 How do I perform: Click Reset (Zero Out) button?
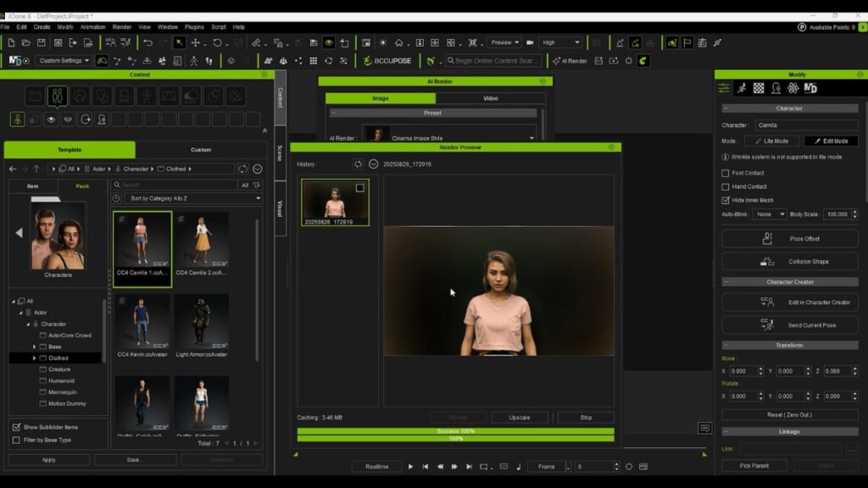point(790,415)
